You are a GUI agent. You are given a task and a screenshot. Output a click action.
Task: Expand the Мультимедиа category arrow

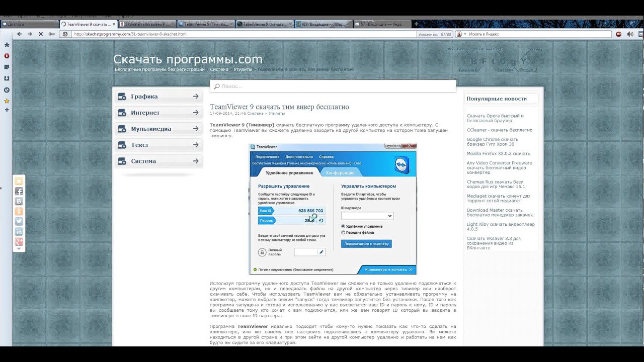(196, 129)
